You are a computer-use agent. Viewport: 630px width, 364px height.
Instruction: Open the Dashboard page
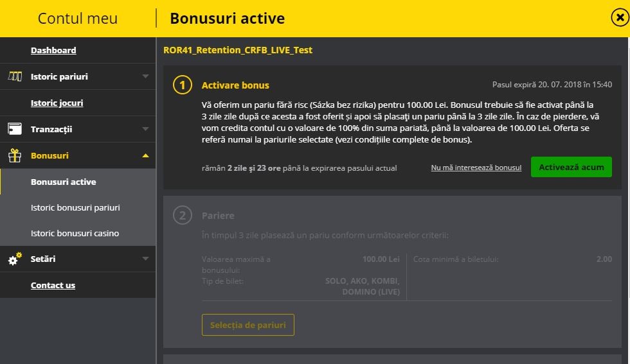click(x=53, y=50)
